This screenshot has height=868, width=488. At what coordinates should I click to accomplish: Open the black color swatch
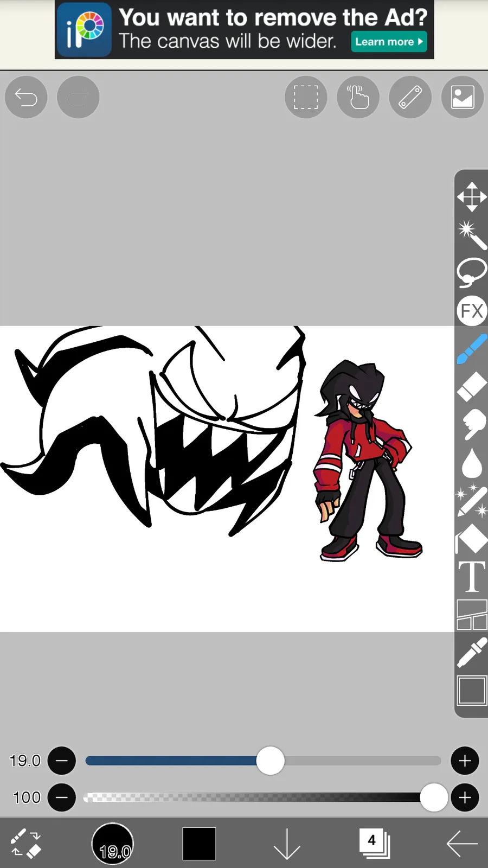pyautogui.click(x=199, y=844)
